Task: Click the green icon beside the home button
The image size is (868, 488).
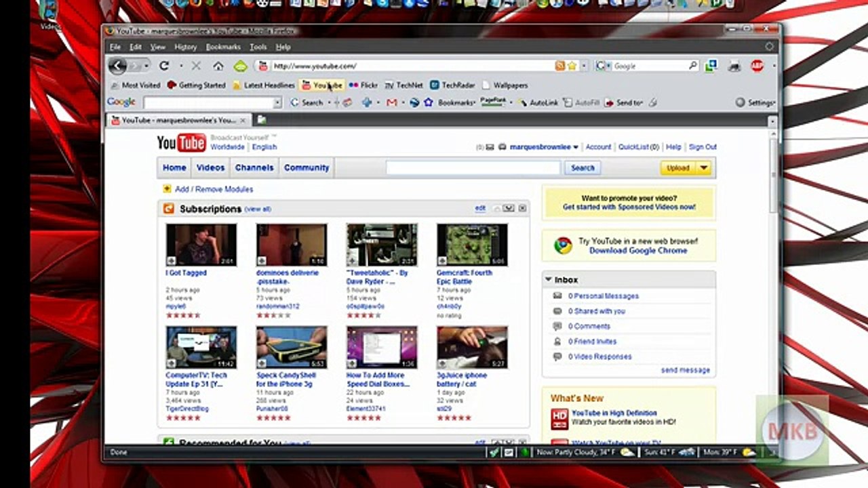Action: [x=240, y=66]
